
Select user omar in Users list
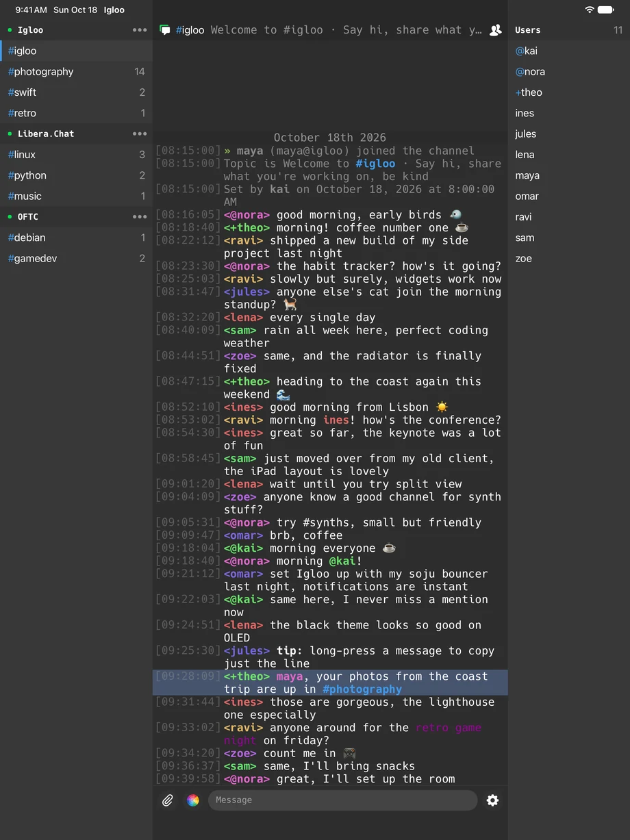(569, 196)
